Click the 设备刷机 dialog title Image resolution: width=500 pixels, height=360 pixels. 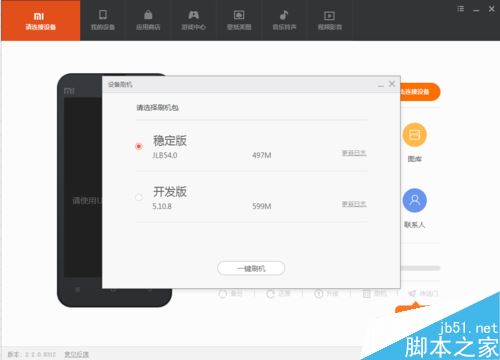tap(120, 85)
